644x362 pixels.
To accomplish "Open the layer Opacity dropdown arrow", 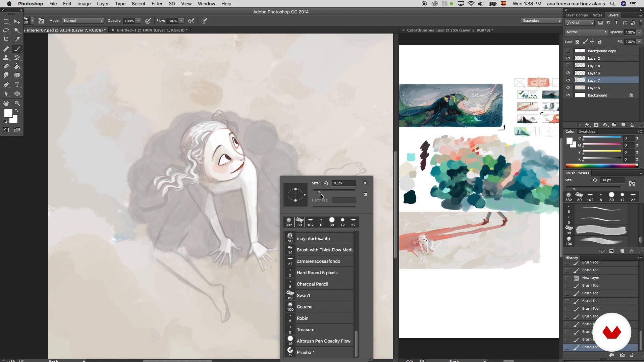I will 639,32.
